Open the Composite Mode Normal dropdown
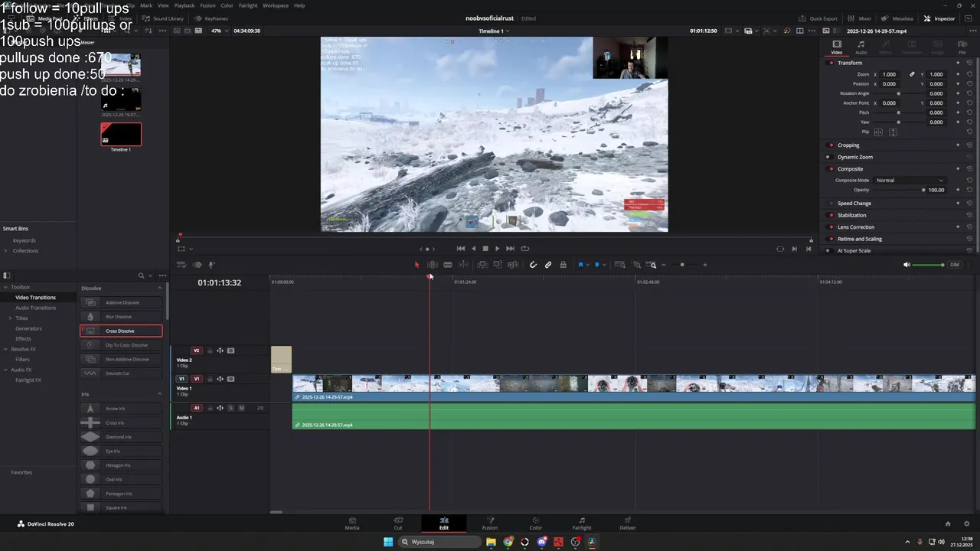This screenshot has width=980, height=551. (x=910, y=180)
